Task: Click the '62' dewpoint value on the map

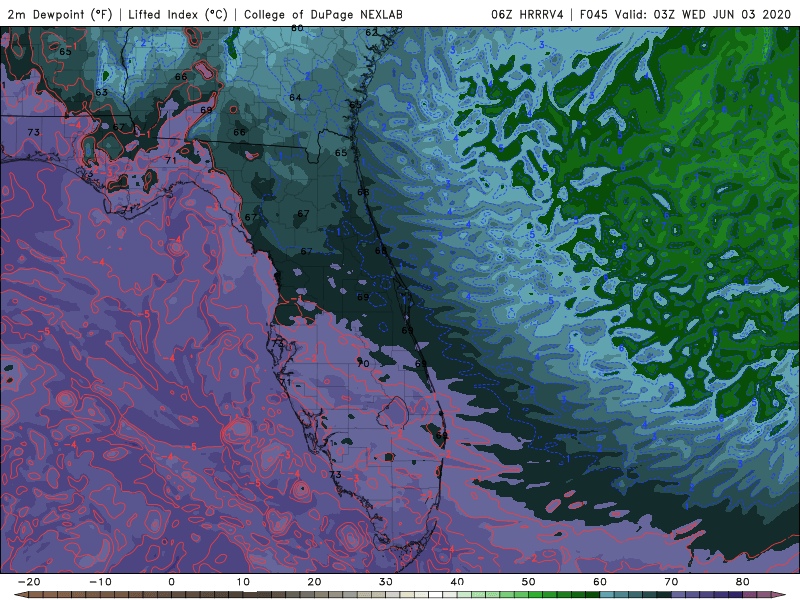Action: pyautogui.click(x=371, y=33)
